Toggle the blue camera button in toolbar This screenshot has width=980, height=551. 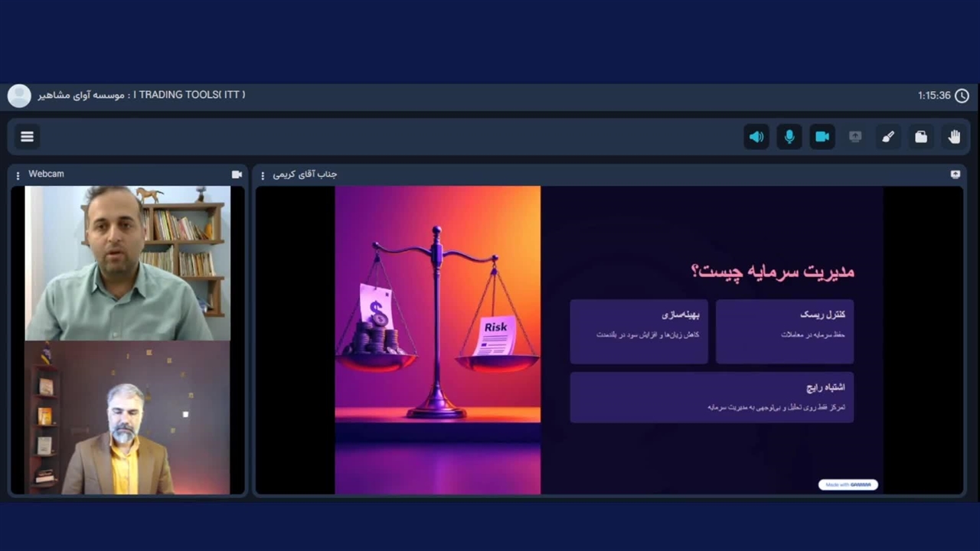tap(822, 137)
